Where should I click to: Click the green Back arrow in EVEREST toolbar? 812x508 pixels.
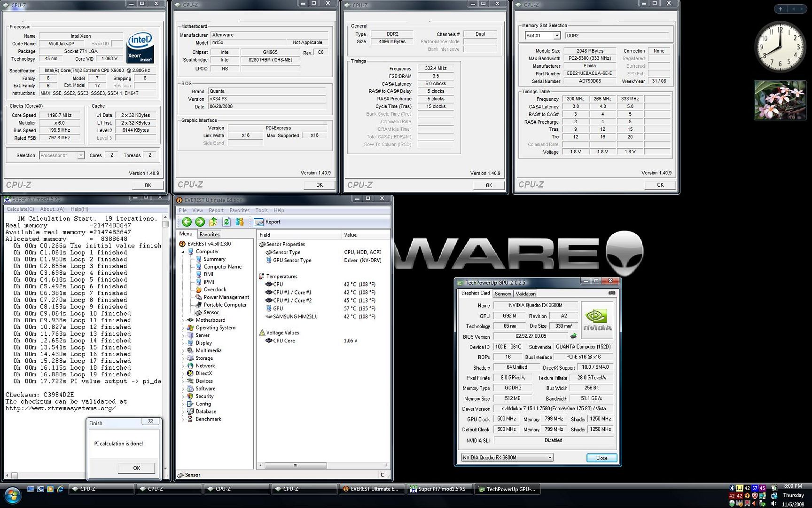(187, 222)
